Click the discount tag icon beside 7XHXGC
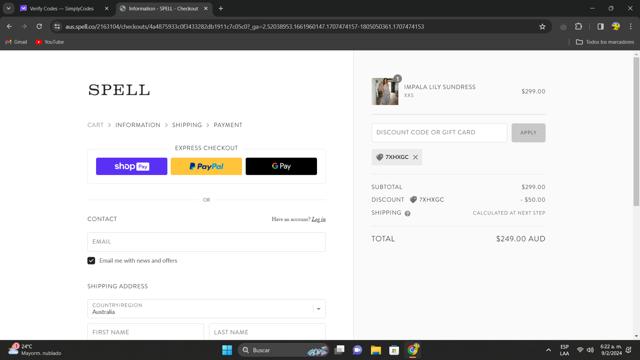Screen dimensions: 640x360 pyautogui.click(x=413, y=200)
